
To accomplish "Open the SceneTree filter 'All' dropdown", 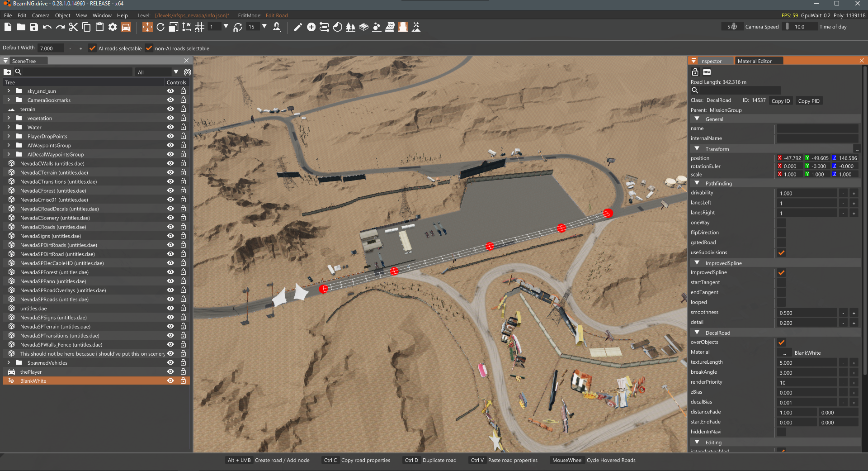I will [158, 72].
